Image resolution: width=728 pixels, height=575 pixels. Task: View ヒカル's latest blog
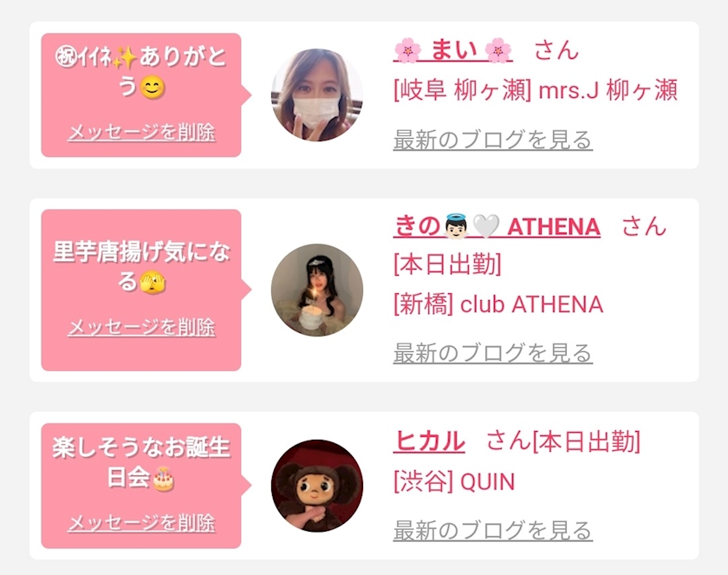[x=492, y=530]
